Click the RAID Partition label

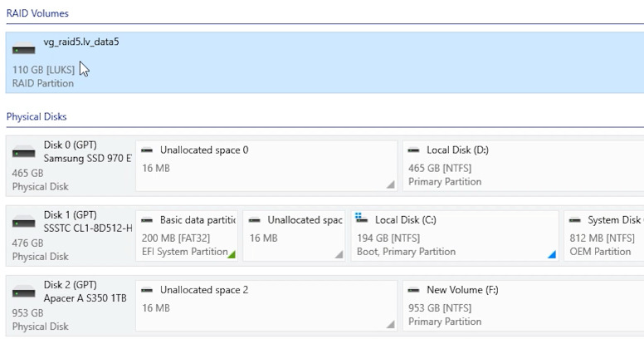click(43, 83)
